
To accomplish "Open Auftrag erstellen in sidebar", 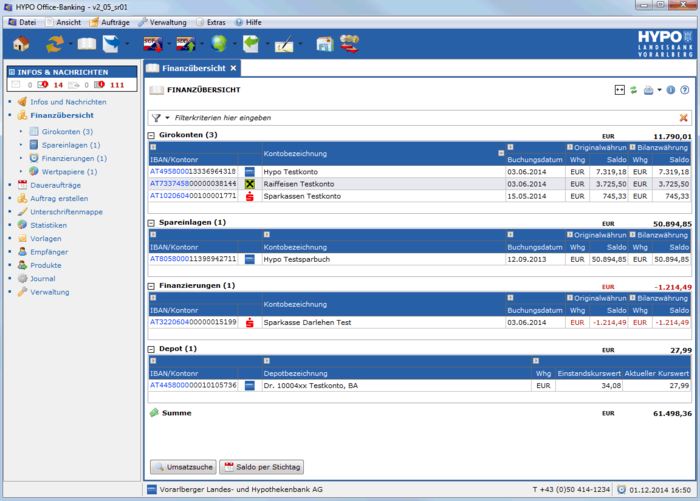I will (59, 199).
